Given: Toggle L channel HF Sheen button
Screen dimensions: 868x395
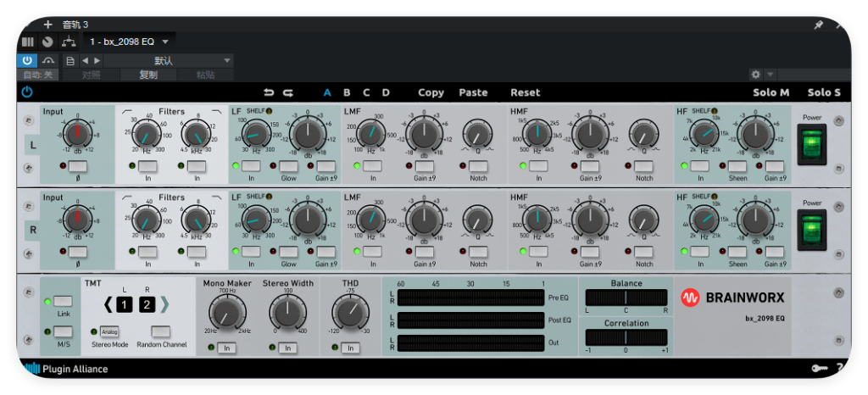Looking at the screenshot, I should pyautogui.click(x=737, y=166).
